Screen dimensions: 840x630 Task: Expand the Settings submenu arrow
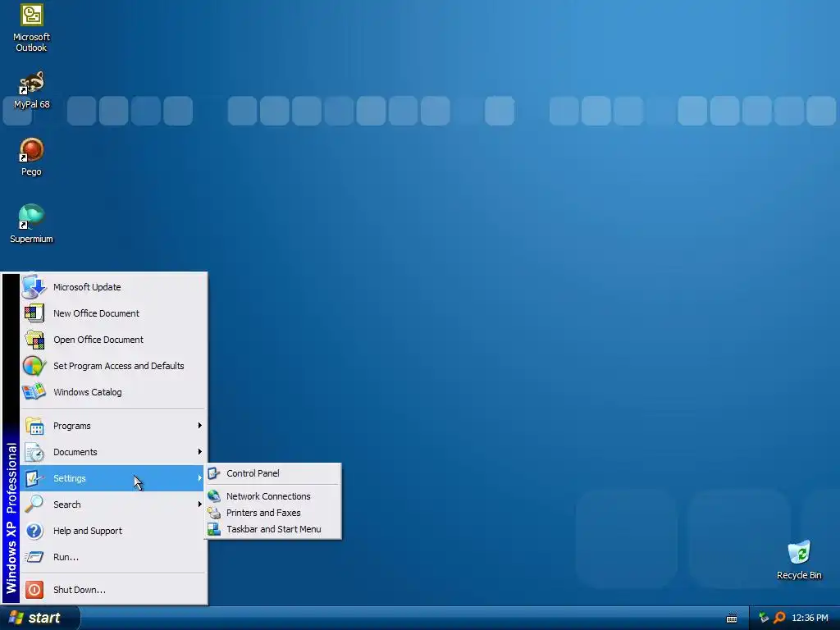[200, 478]
